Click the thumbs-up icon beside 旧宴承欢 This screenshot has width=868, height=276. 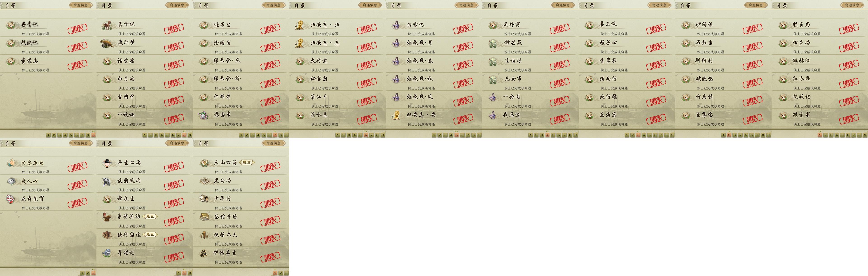pos(12,163)
